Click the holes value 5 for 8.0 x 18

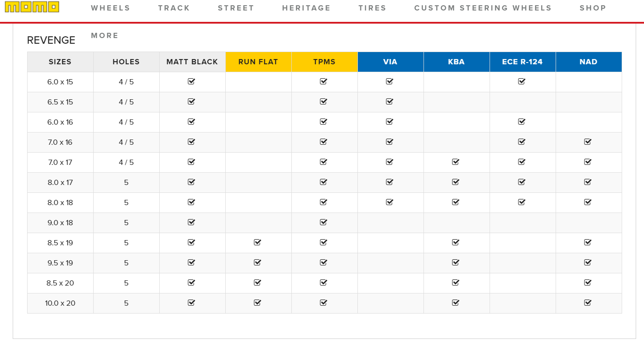(x=126, y=202)
